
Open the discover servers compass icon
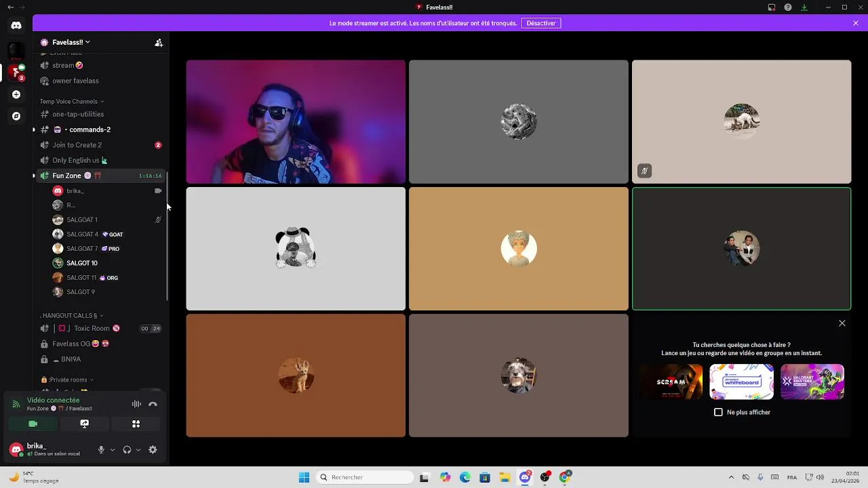click(16, 116)
